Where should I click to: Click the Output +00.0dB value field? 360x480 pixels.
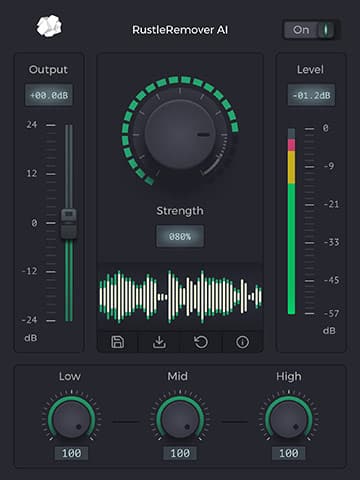pyautogui.click(x=49, y=95)
